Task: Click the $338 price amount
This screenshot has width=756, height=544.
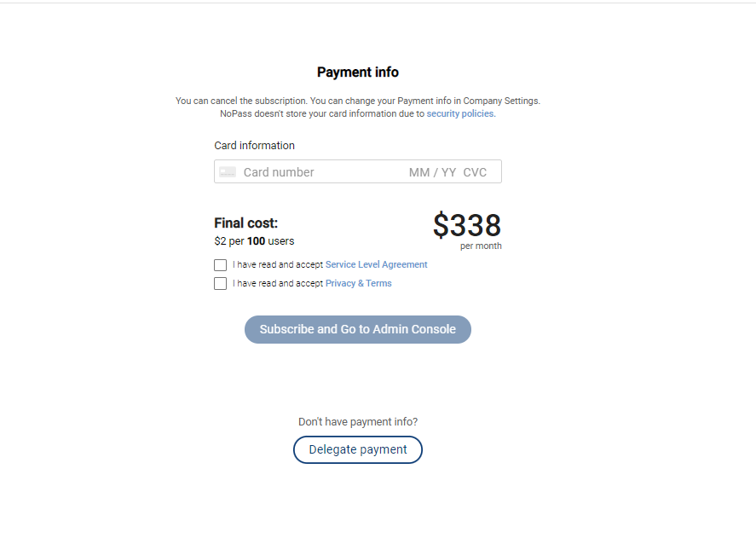Action: coord(466,226)
